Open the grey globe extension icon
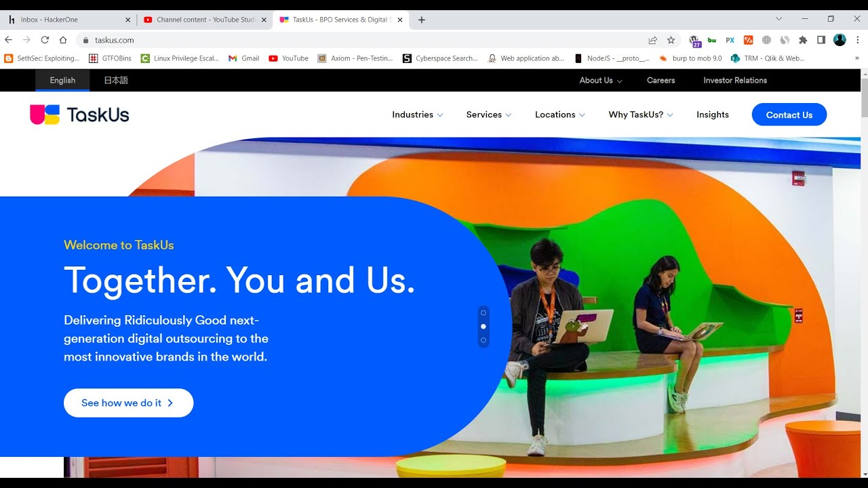This screenshot has width=868, height=488. click(x=766, y=40)
